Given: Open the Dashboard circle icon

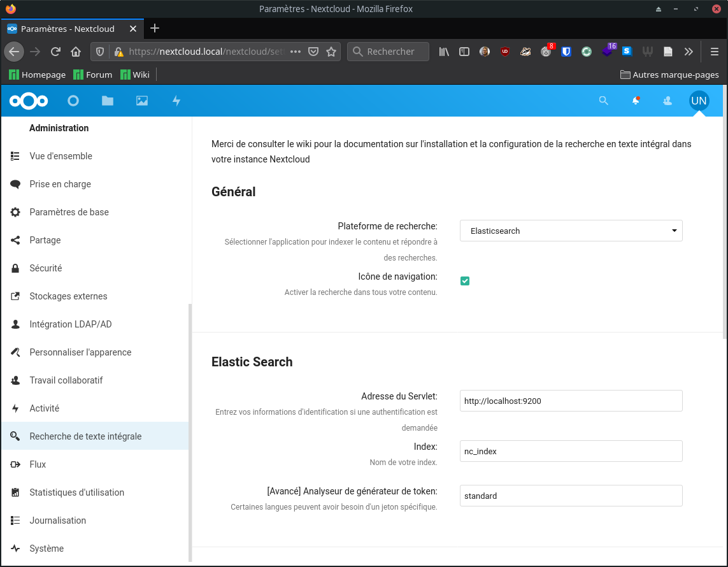Looking at the screenshot, I should coord(73,101).
